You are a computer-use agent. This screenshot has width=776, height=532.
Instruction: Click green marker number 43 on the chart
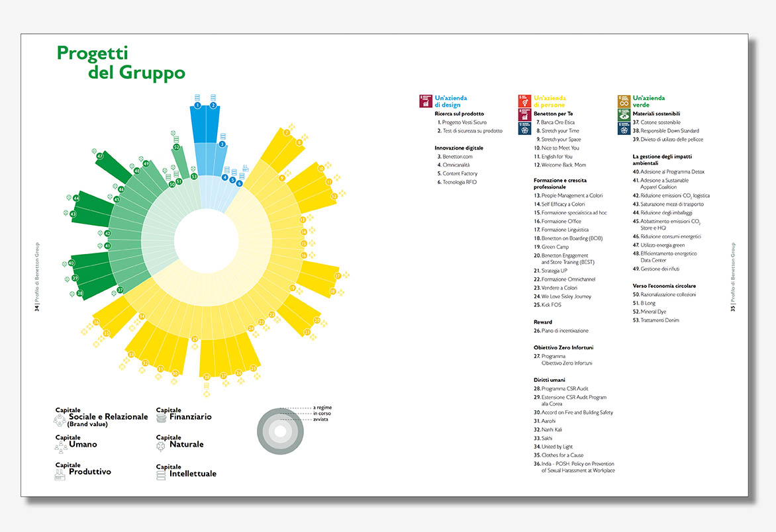pos(73,214)
